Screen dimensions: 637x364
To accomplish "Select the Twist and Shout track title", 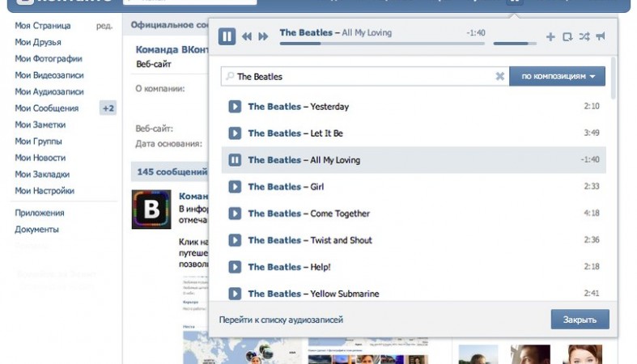I will [342, 240].
